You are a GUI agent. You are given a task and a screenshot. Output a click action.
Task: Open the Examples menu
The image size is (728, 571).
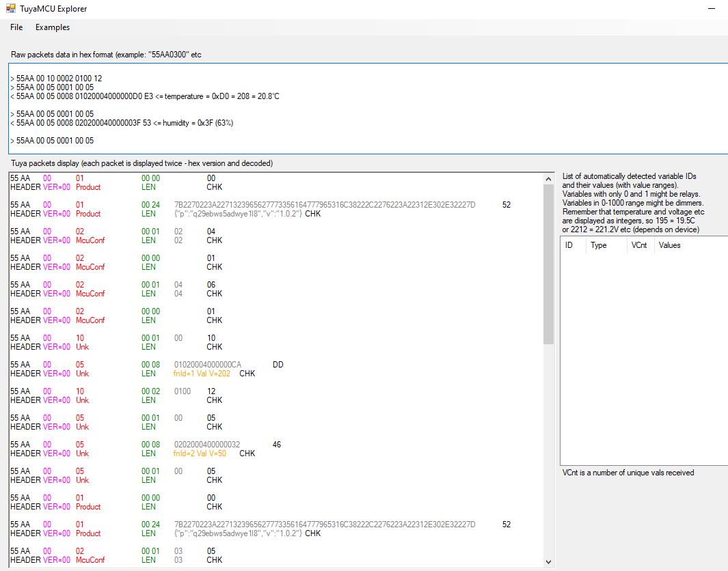point(53,27)
